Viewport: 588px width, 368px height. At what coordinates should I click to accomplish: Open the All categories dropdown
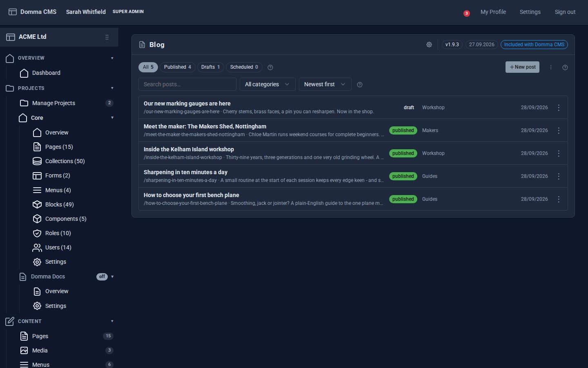(x=267, y=84)
